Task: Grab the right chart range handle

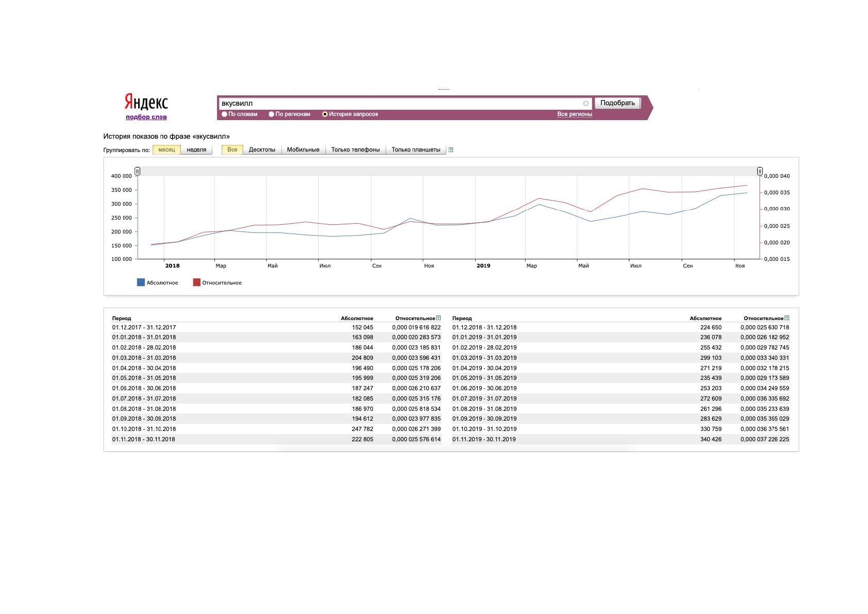Action: pyautogui.click(x=760, y=171)
